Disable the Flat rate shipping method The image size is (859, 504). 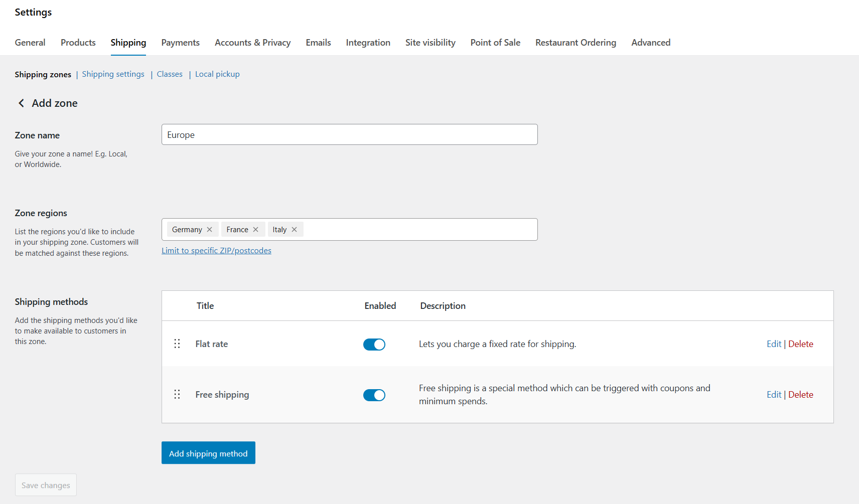[x=374, y=345]
